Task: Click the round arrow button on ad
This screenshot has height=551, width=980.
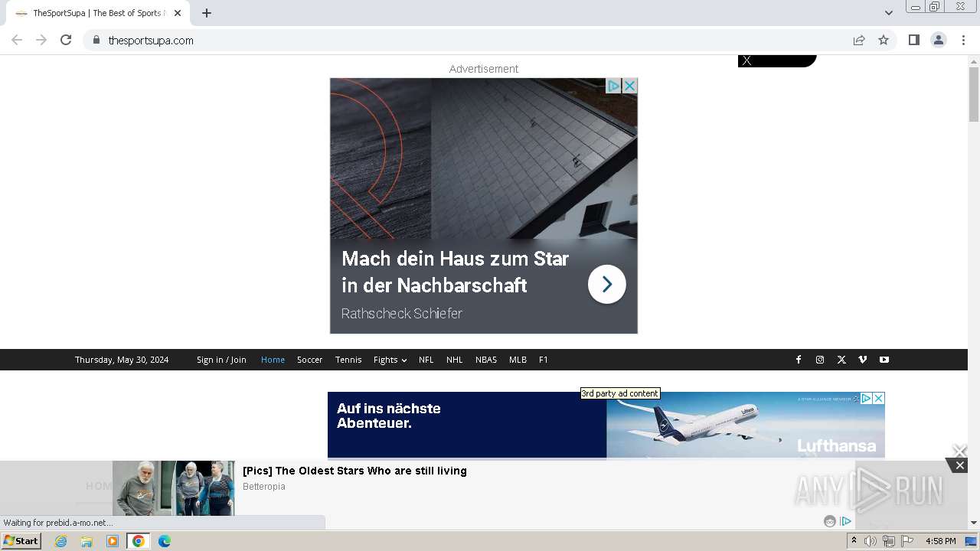Action: click(607, 285)
